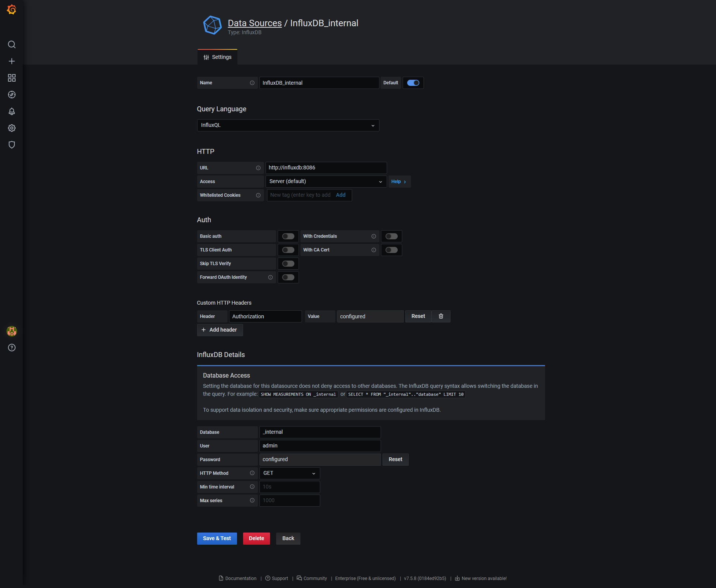Click the Create (plus) sidebar icon
The height and width of the screenshot is (588, 716).
coord(11,61)
